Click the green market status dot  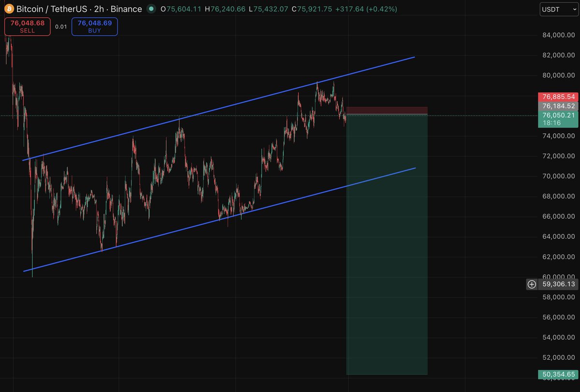pos(151,9)
